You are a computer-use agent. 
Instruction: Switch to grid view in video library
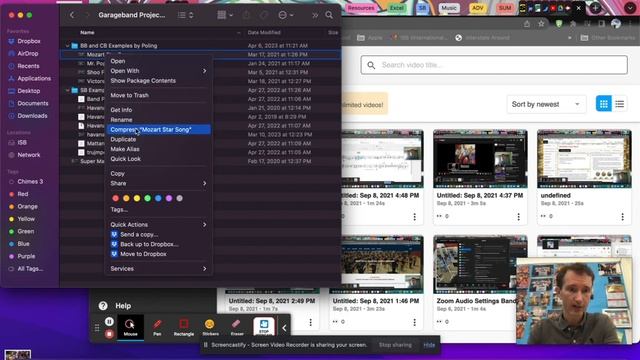point(604,104)
